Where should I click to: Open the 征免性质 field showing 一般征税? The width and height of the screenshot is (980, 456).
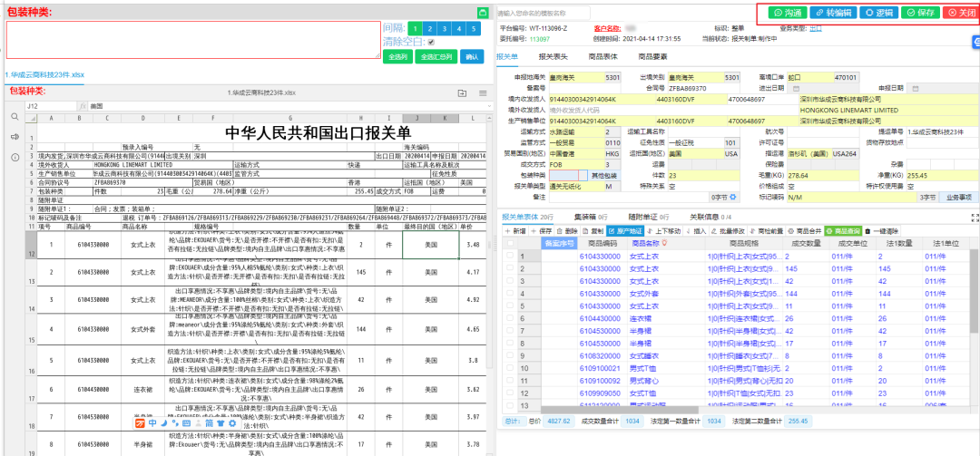(696, 143)
